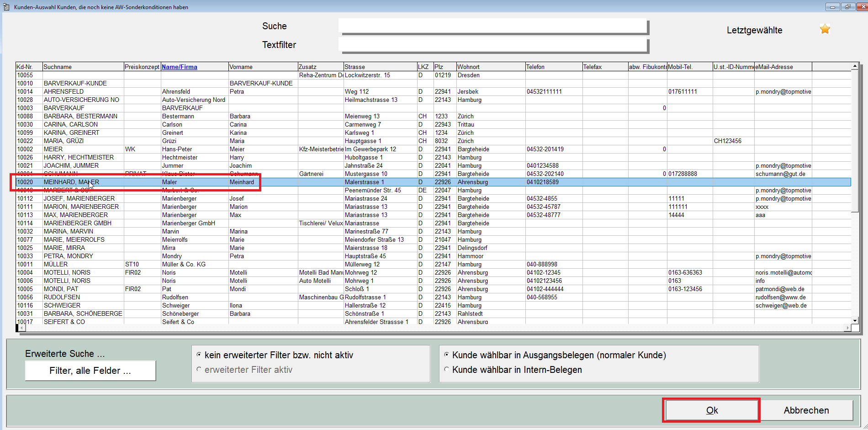Click the eMail-Adresse column header
Viewport: 868px width, 430px height.
point(783,67)
